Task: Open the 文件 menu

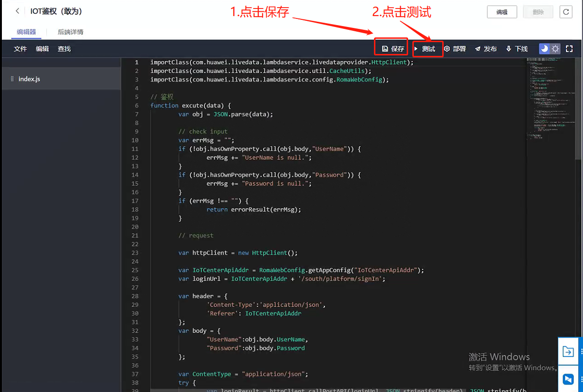Action: click(x=20, y=49)
